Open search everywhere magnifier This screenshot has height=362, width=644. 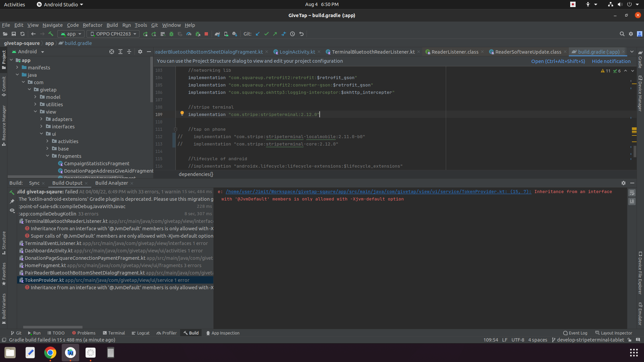click(x=623, y=34)
